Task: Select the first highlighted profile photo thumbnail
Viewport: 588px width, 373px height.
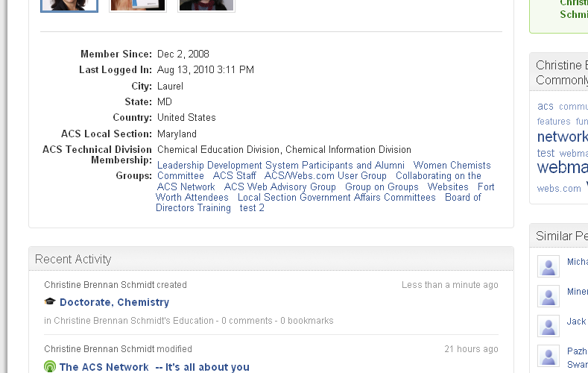Action: [x=69, y=5]
